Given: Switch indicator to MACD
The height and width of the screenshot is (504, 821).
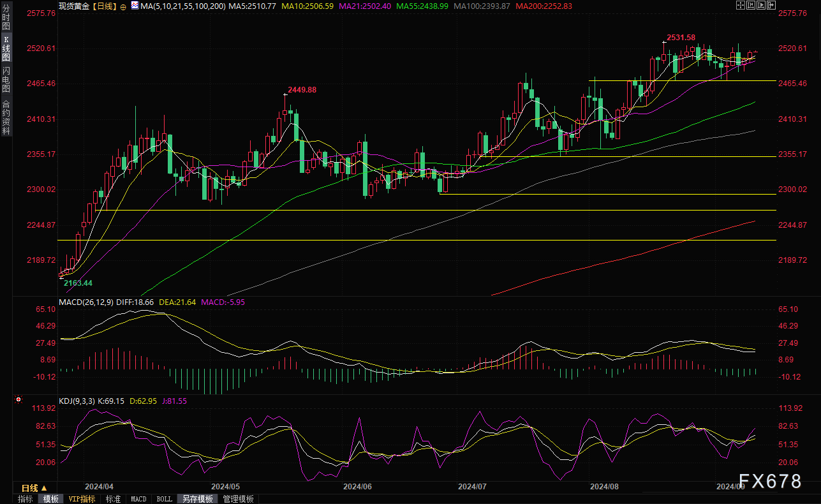Looking at the screenshot, I should point(138,499).
